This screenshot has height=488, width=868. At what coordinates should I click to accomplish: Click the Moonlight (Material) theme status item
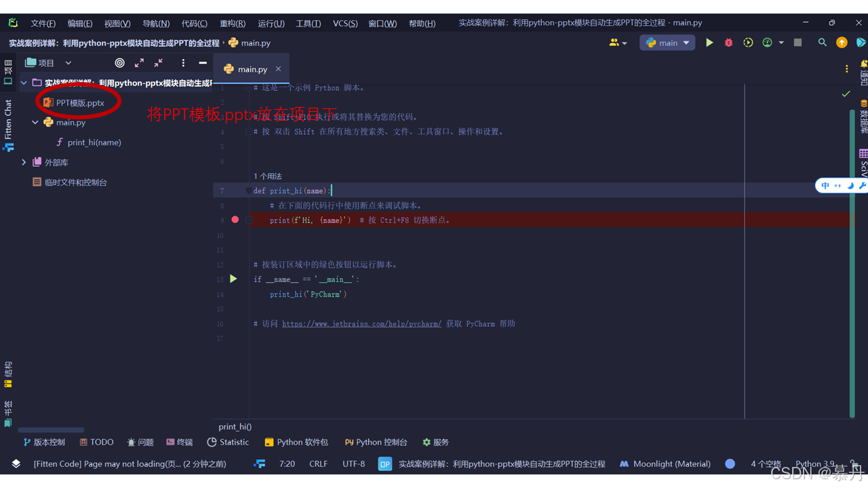click(x=665, y=464)
